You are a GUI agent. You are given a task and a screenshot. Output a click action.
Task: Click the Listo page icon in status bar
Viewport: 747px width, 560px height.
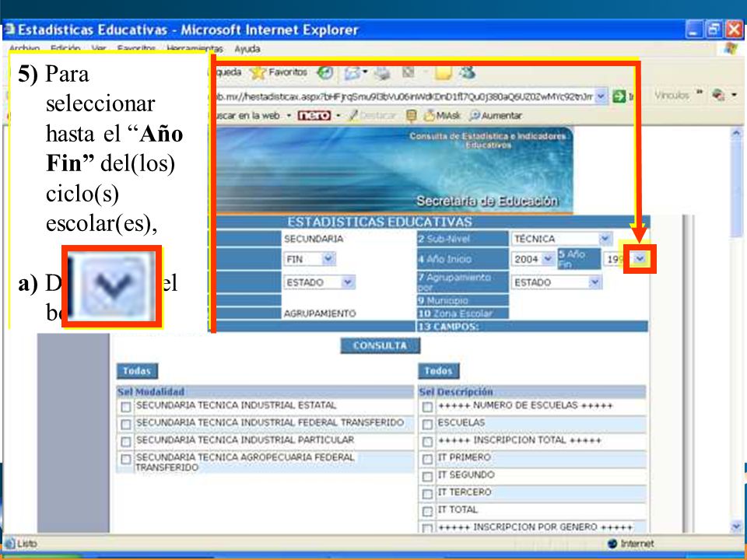(9, 544)
